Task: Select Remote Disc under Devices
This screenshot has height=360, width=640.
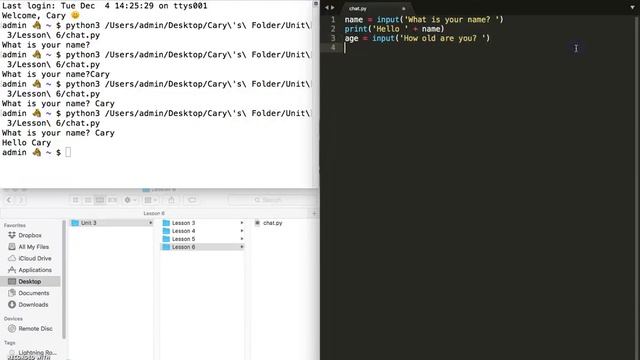Action: pyautogui.click(x=35, y=329)
